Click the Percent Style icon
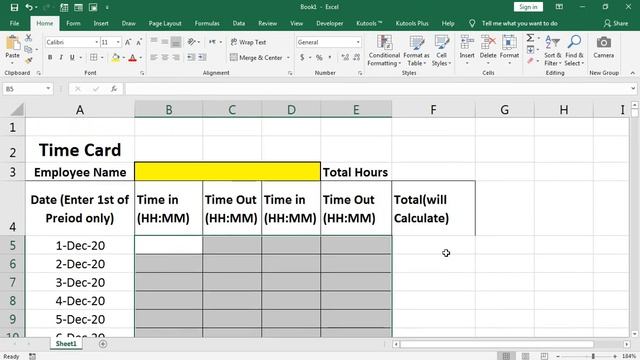 tap(319, 58)
